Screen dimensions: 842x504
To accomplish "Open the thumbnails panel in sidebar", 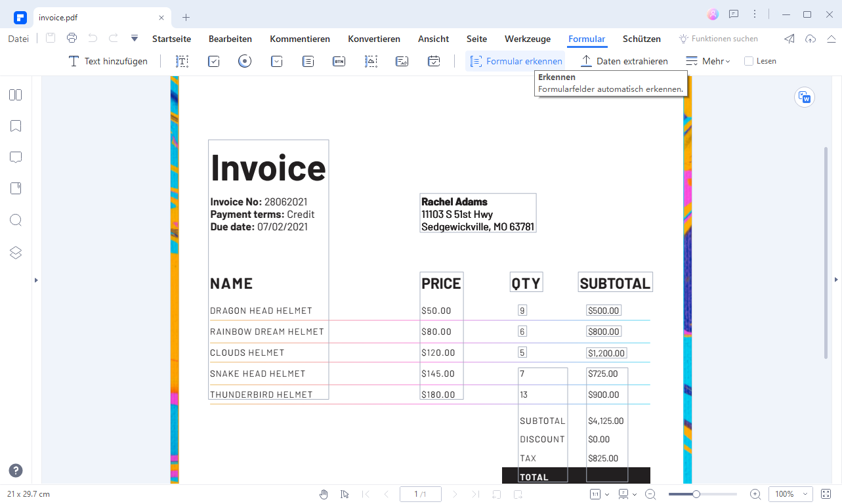I will tap(16, 95).
